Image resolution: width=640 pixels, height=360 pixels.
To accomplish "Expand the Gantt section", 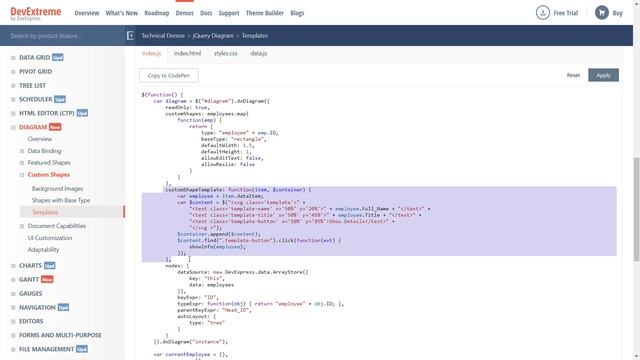I will coord(13,280).
